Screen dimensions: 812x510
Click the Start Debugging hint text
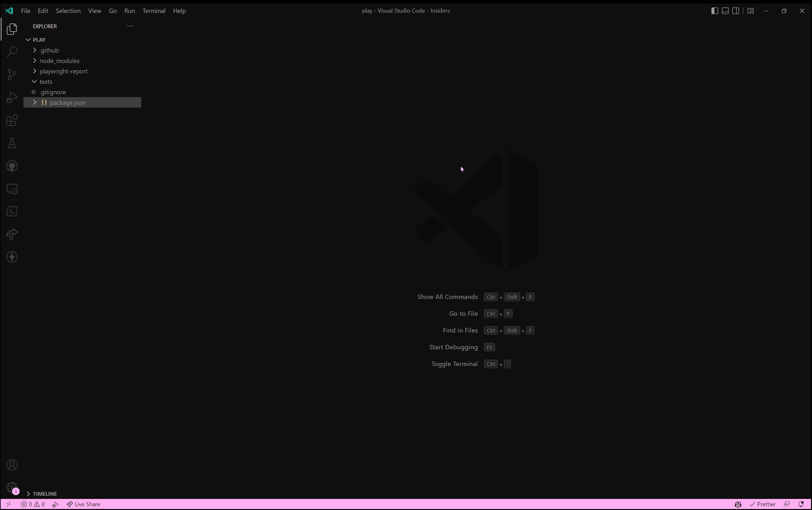click(454, 347)
